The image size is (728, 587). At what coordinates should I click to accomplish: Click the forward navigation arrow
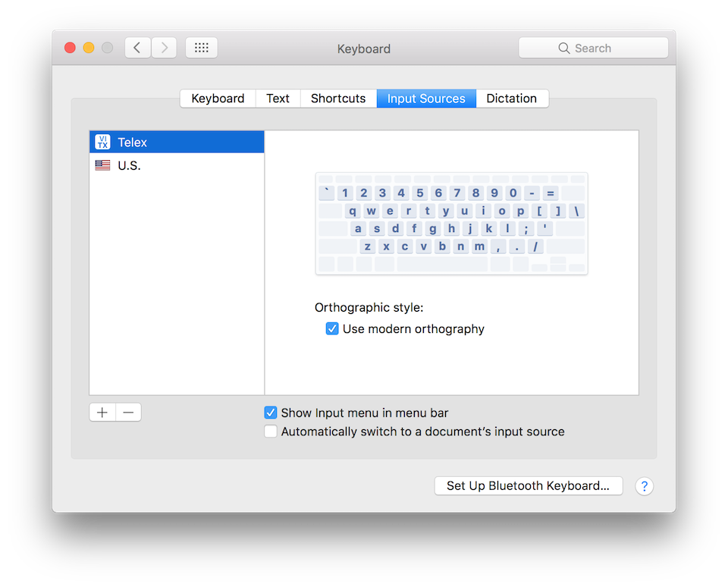tap(164, 47)
